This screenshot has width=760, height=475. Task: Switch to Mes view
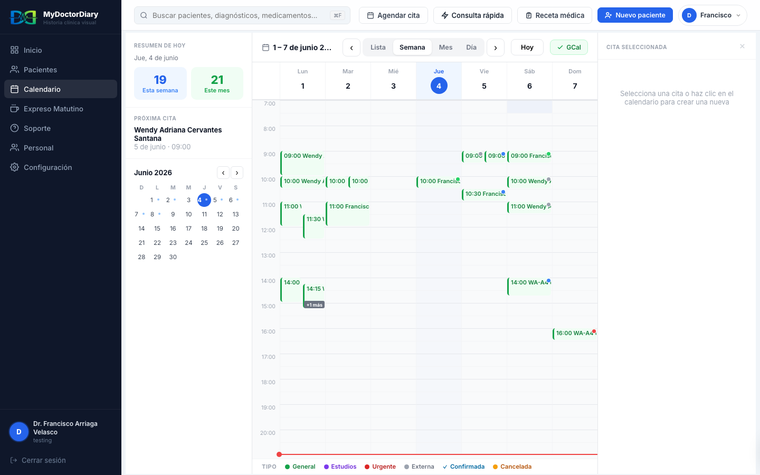pos(445,48)
